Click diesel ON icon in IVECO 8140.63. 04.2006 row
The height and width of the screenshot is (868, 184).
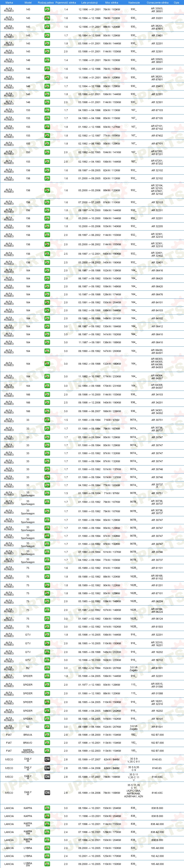47,768
